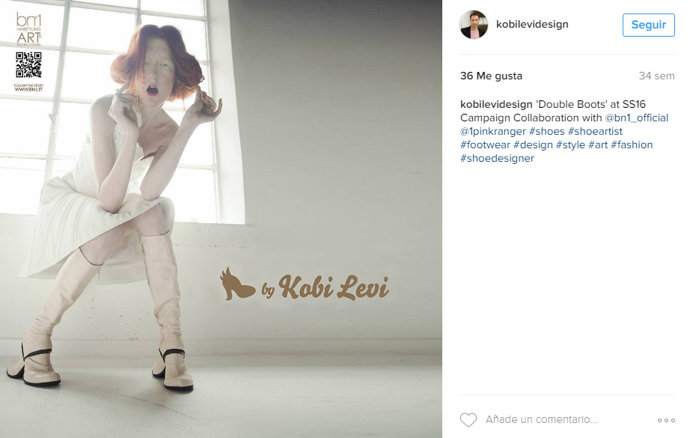Open the #design hashtag
This screenshot has width=690, height=438.
tap(533, 145)
